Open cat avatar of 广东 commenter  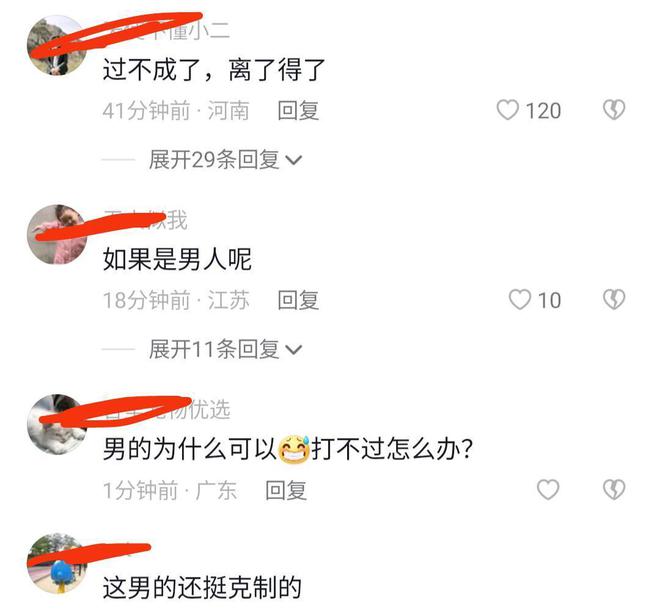coord(57,424)
